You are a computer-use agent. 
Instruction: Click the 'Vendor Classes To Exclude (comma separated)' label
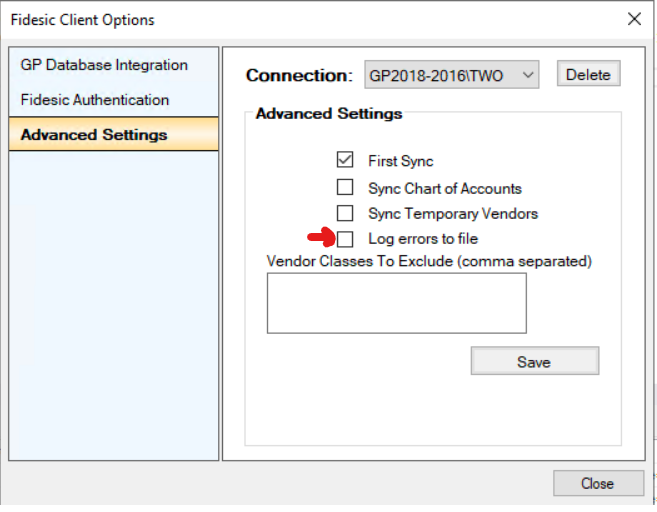pos(429,261)
